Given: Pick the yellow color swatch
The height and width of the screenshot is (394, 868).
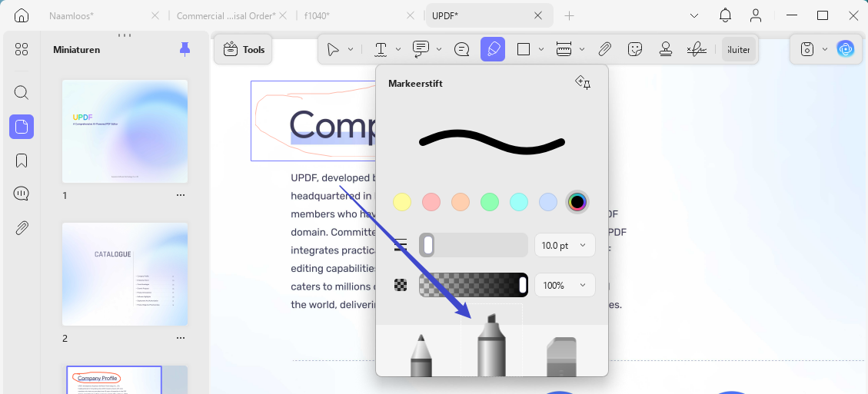Looking at the screenshot, I should [x=402, y=202].
